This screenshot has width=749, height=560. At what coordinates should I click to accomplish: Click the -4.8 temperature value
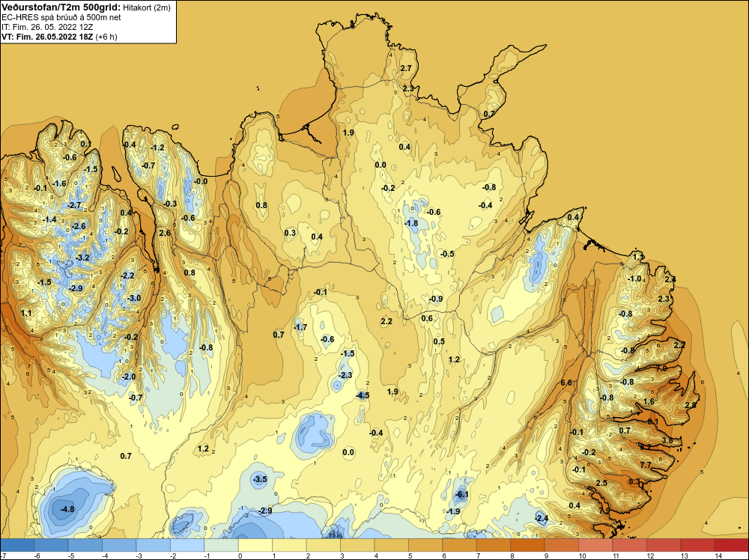pos(67,509)
